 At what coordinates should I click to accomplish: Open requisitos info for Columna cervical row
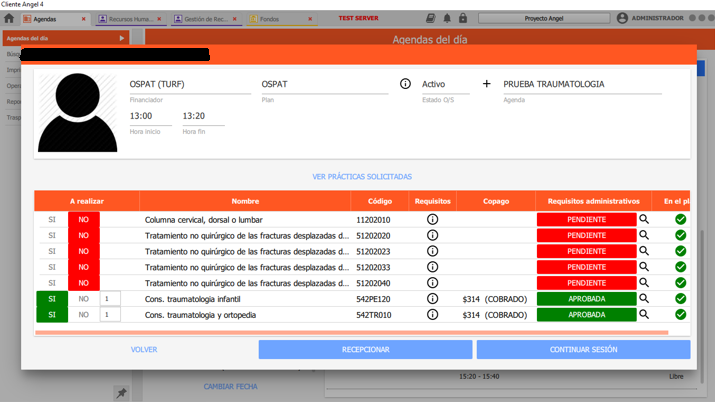[432, 220]
